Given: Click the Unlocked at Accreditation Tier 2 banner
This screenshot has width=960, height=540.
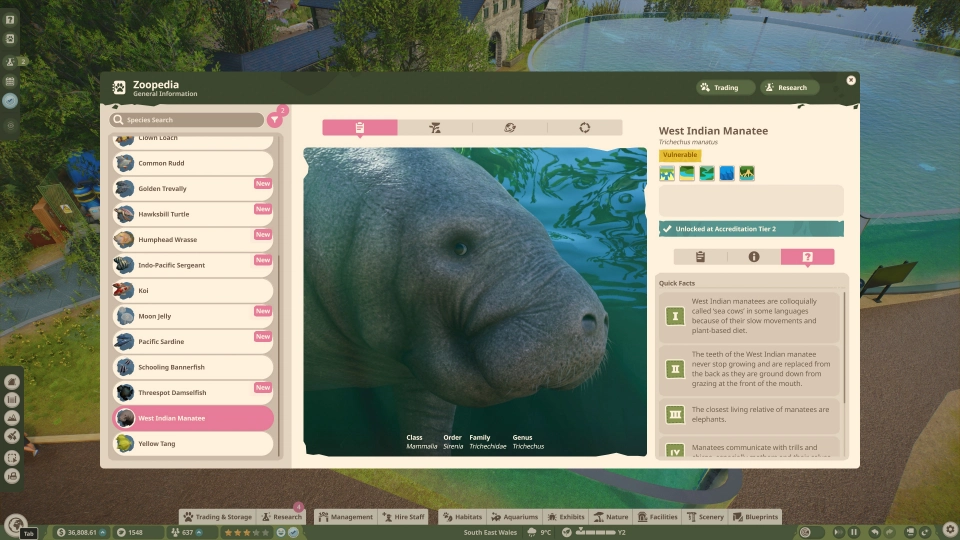Looking at the screenshot, I should [x=751, y=229].
